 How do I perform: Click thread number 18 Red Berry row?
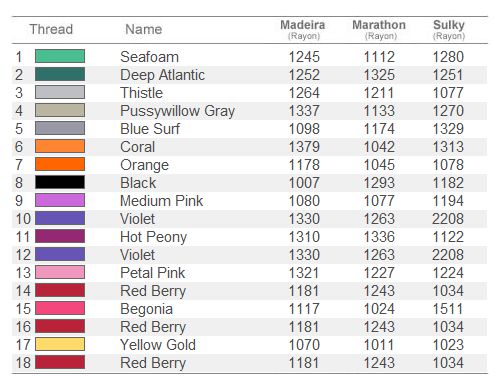tap(249, 363)
